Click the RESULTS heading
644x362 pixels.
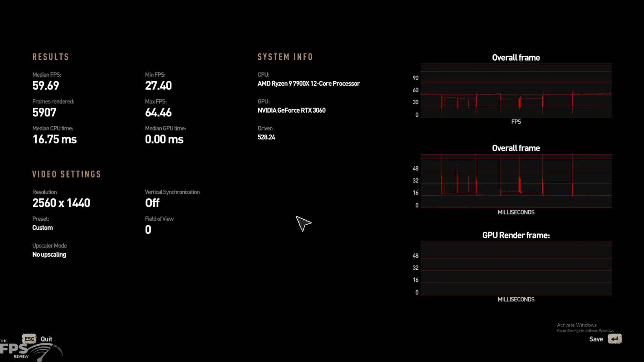tap(50, 57)
